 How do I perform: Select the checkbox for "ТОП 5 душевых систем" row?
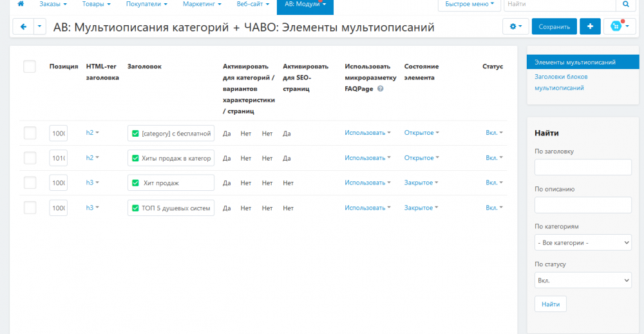30,208
